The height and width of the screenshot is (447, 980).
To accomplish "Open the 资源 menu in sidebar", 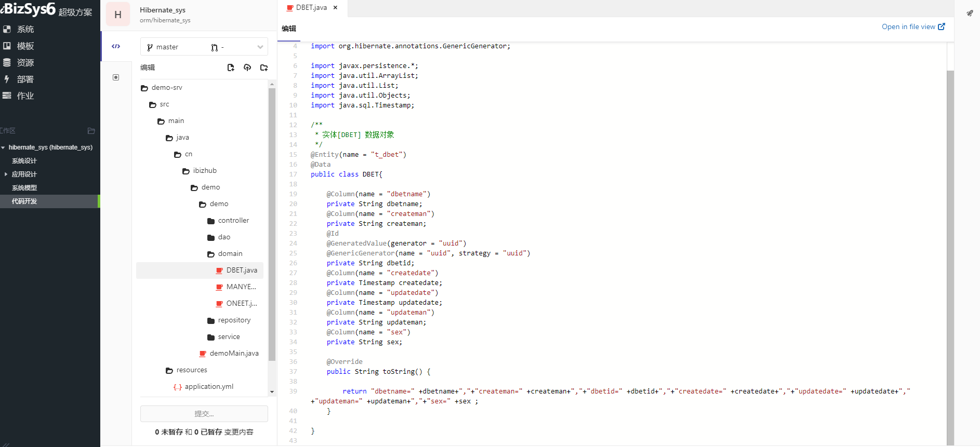I will click(25, 62).
